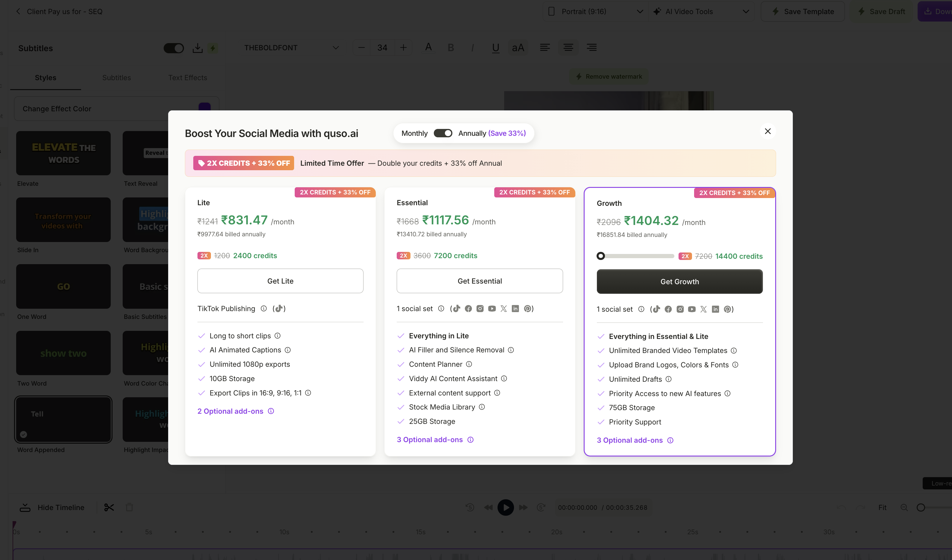Select the Slide In subtitle style
Viewport: 952px width, 560px height.
tap(63, 219)
